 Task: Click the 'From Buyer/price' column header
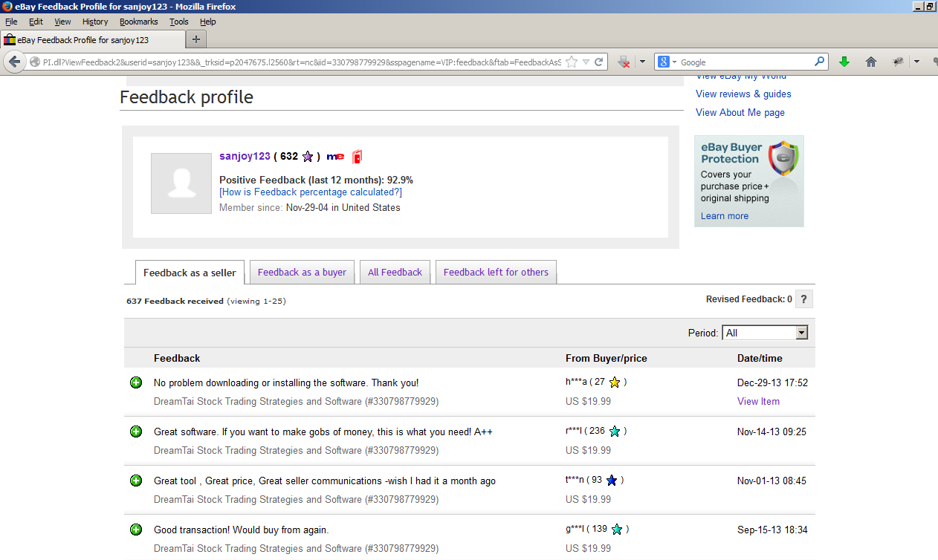pyautogui.click(x=606, y=358)
